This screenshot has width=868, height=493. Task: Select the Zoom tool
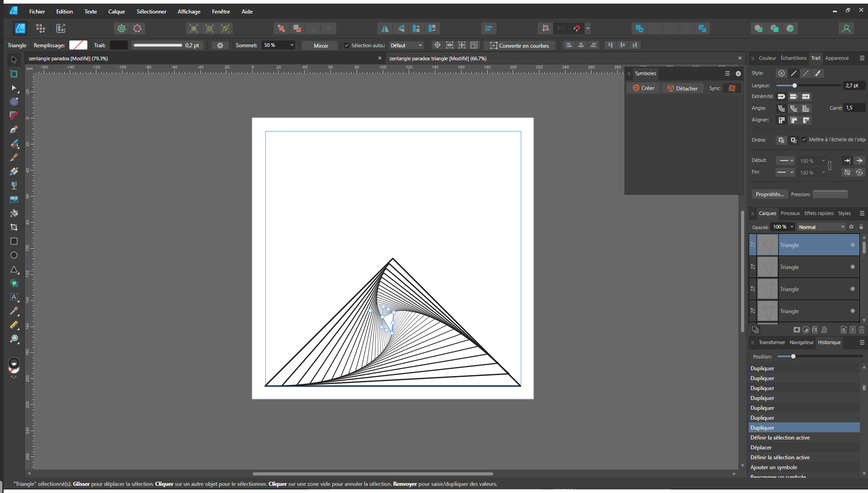[x=14, y=339]
